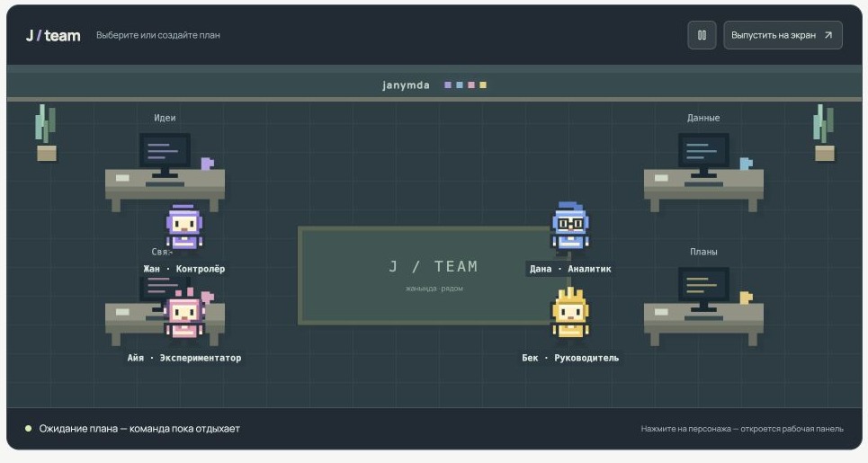Click the purple mug on the Идеи desk
This screenshot has height=463, width=868.
(x=207, y=164)
